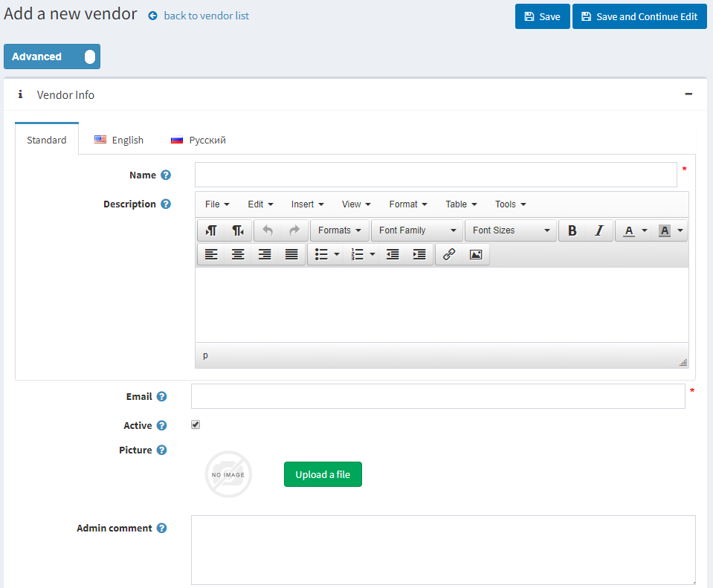The width and height of the screenshot is (713, 588).
Task: Apply italic formatting in editor
Action: pos(599,230)
